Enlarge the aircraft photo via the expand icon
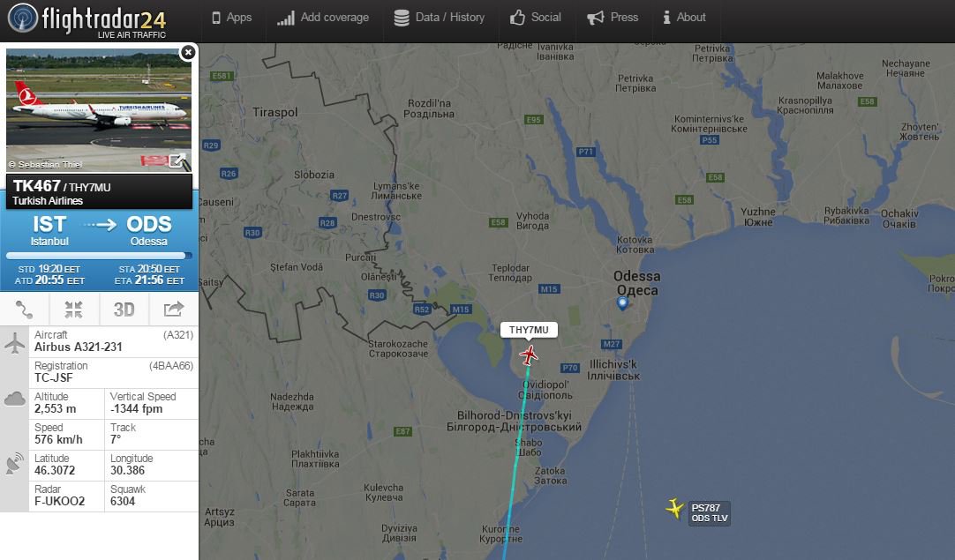The image size is (955, 560). coord(177,161)
